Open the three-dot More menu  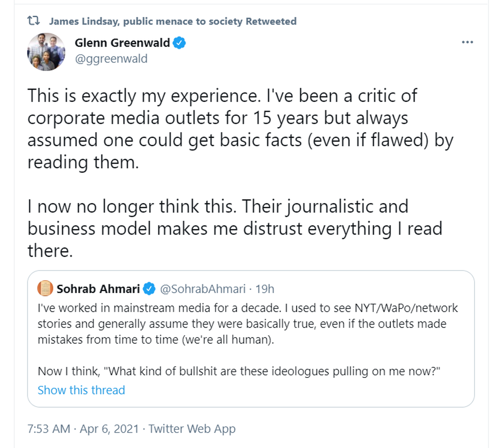point(468,42)
